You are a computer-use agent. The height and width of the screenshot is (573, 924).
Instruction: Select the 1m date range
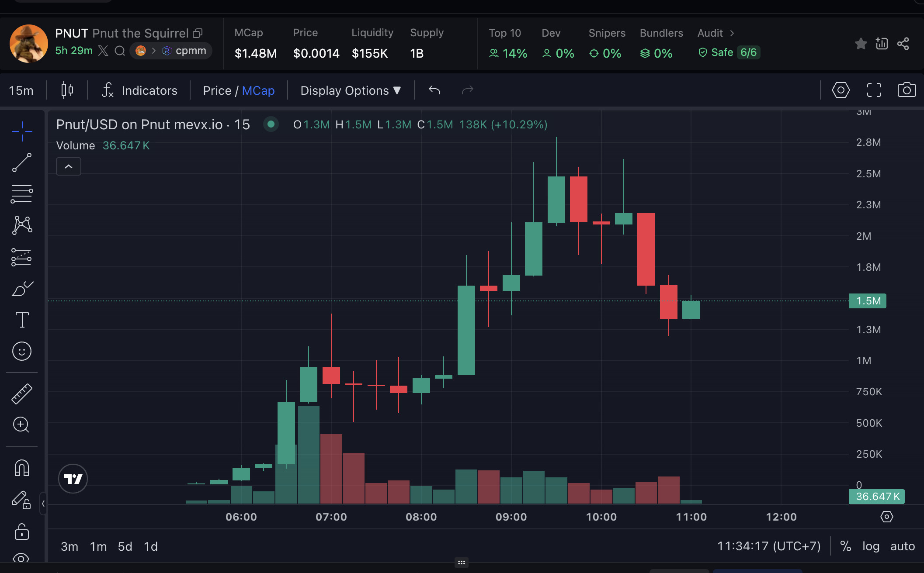[x=98, y=546]
